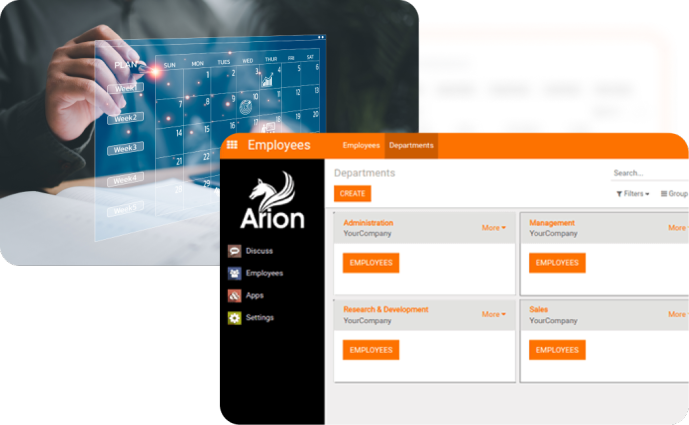689x425 pixels.
Task: Open EMPLOYEES button in Administration card
Action: (371, 263)
